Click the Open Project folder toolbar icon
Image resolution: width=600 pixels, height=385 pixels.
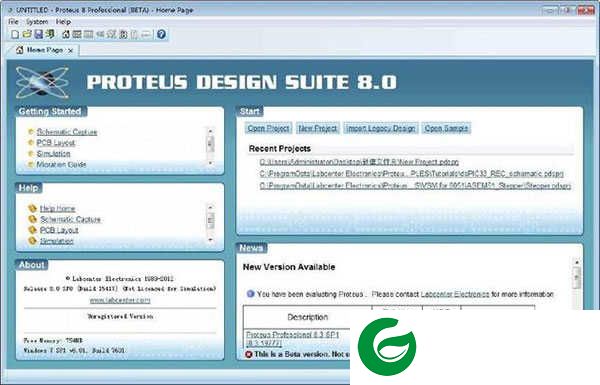(27, 34)
